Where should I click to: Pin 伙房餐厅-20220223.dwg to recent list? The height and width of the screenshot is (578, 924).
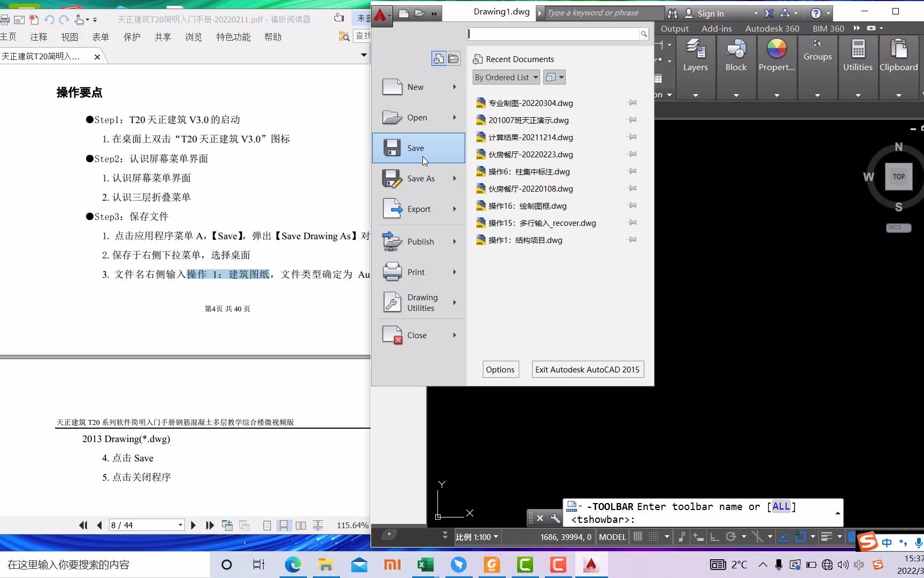[x=633, y=154]
